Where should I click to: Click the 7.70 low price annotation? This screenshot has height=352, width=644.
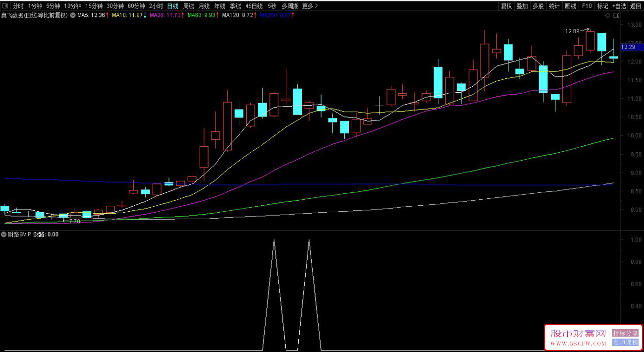[74, 221]
